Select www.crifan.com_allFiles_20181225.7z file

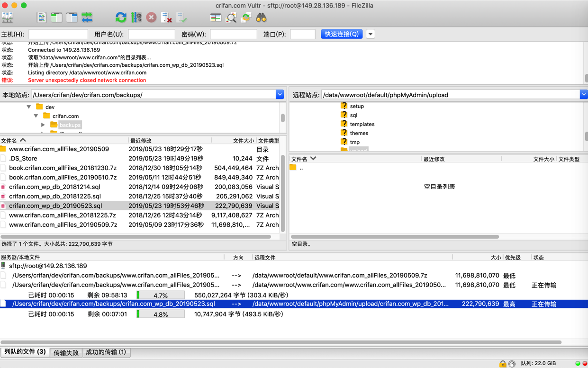[141, 215]
